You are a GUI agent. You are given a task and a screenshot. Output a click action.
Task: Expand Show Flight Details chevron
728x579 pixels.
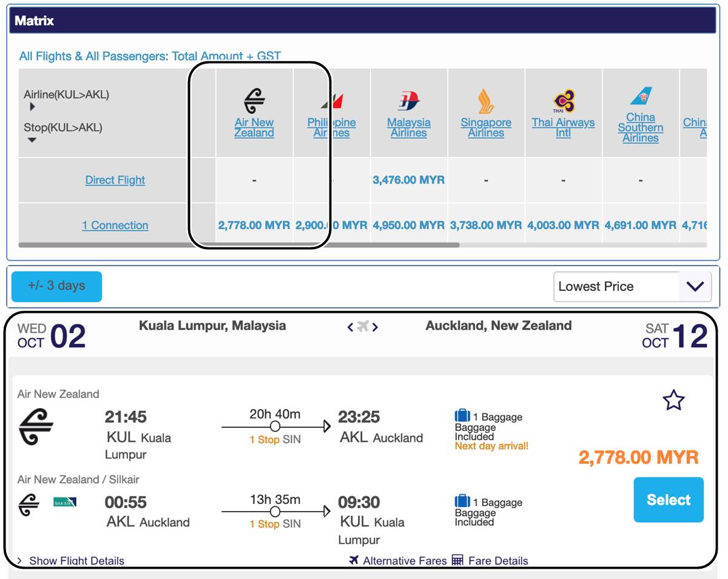point(20,561)
